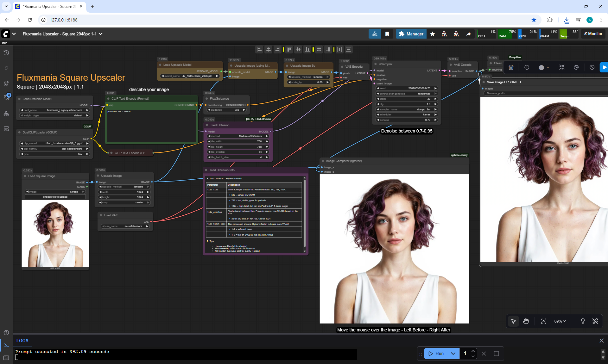Open the 69% zoom level dropdown
Image resolution: width=608 pixels, height=364 pixels.
pyautogui.click(x=560, y=321)
